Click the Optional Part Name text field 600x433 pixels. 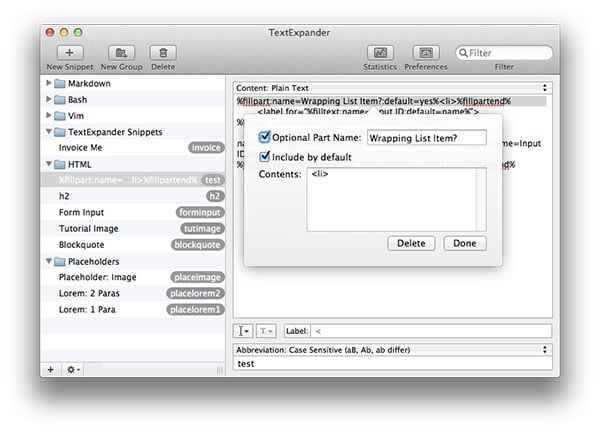[x=426, y=137]
